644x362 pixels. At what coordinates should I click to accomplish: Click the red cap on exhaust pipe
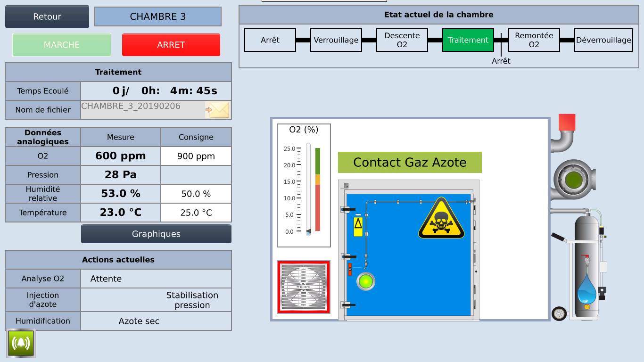(567, 123)
